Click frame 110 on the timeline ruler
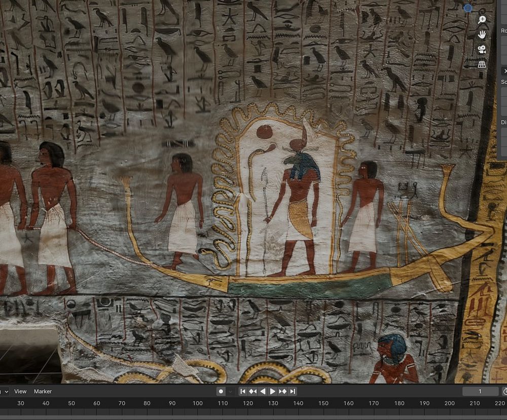This screenshot has height=420, width=507. pyautogui.click(x=223, y=403)
